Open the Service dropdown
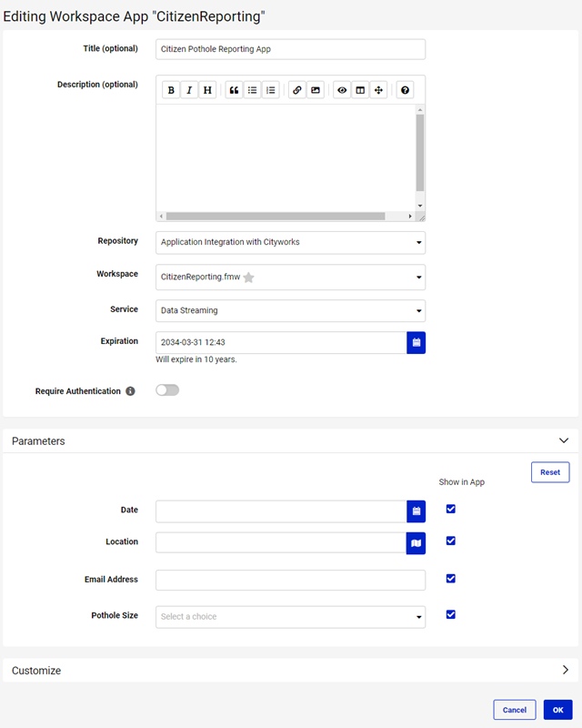582x728 pixels. [x=290, y=310]
